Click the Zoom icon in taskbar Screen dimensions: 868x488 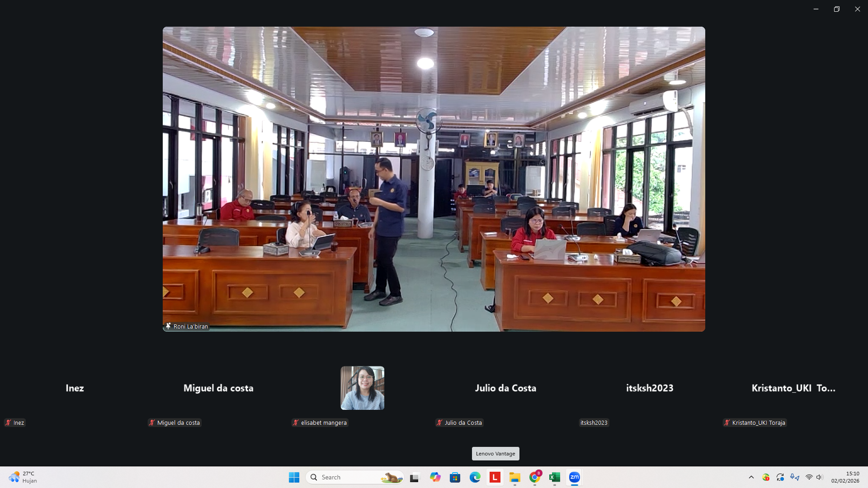pos(574,477)
